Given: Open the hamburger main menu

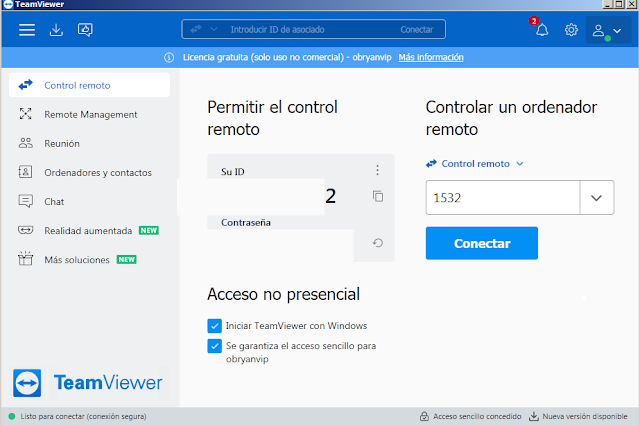Looking at the screenshot, I should click(x=27, y=30).
